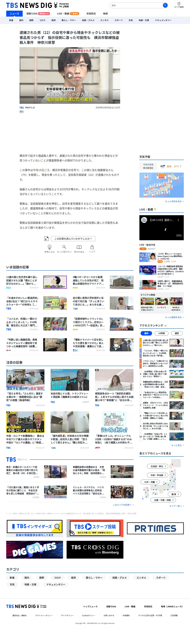Open the 24h LIVE video player
This screenshot has width=190, height=644.
161,227
